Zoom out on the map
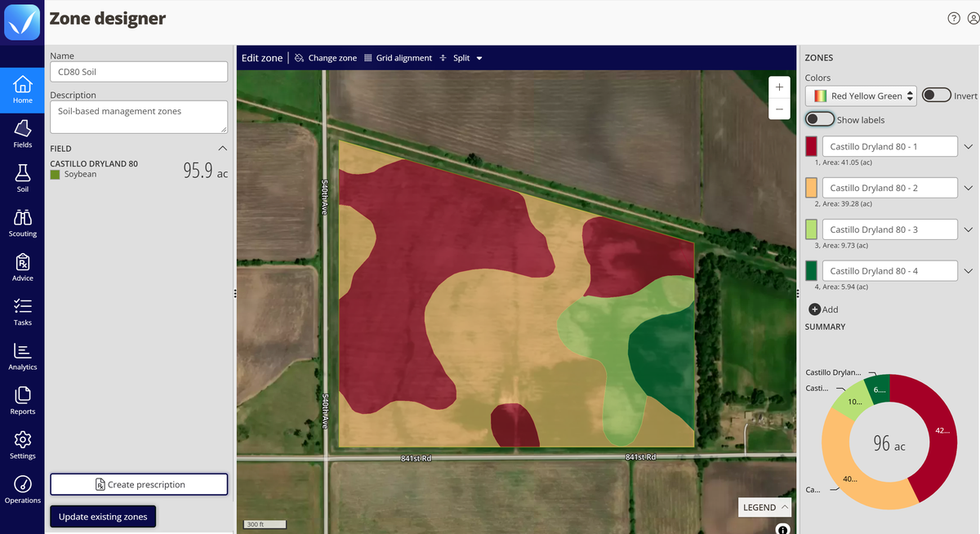Viewport: 980px width, 534px height. [779, 109]
